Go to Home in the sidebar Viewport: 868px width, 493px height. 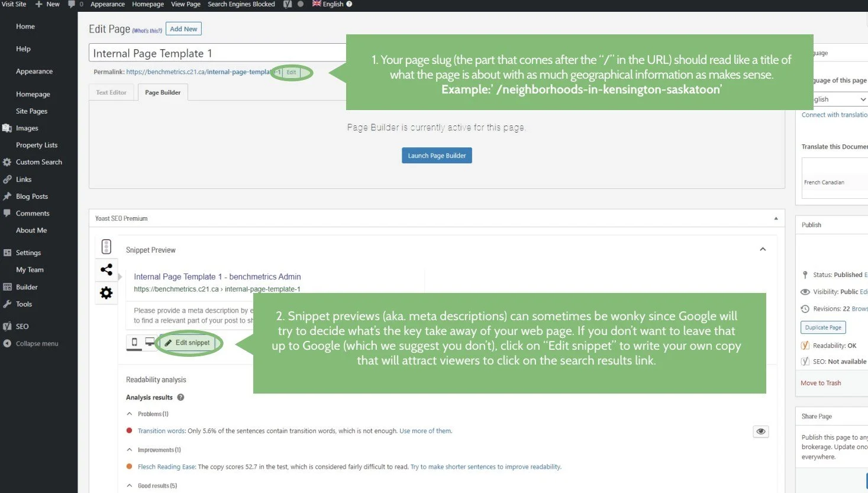point(25,27)
